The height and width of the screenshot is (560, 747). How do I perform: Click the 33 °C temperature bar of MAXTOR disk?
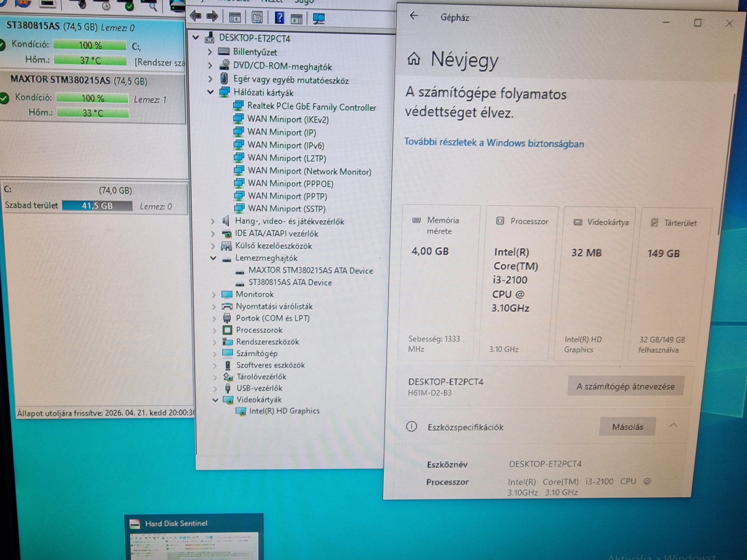[x=92, y=113]
